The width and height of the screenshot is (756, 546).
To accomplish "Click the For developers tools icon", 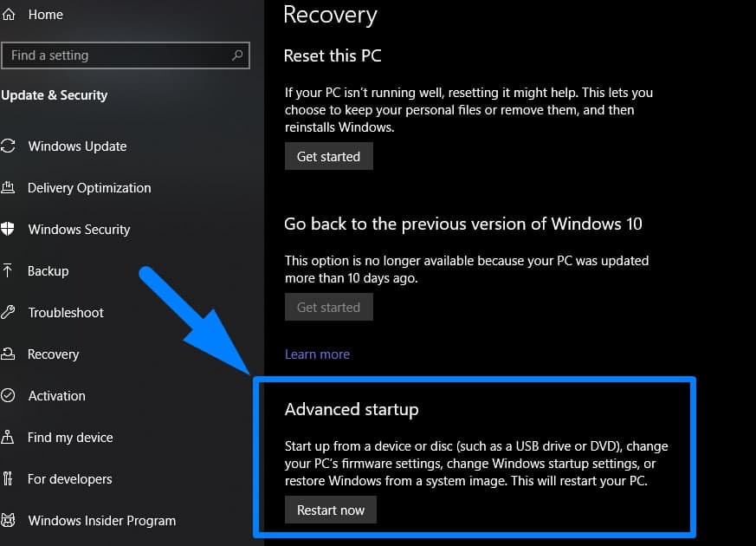I will point(9,479).
